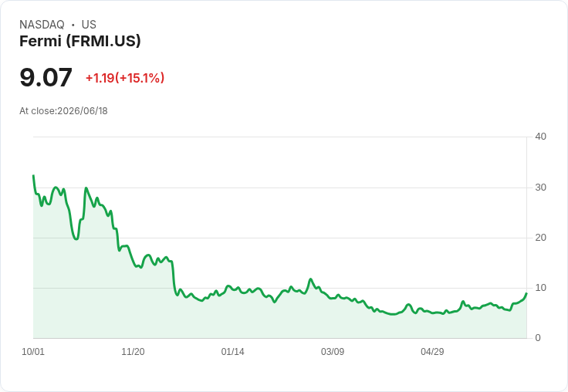Click the At close 2026/06/18 date text
This screenshot has height=392, width=568.
click(63, 111)
